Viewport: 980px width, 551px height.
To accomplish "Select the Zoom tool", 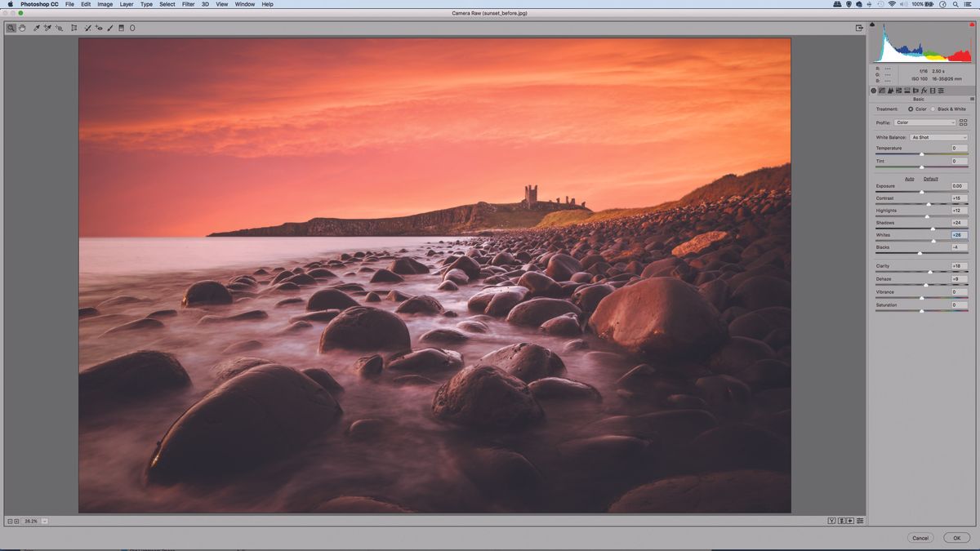I will [11, 28].
